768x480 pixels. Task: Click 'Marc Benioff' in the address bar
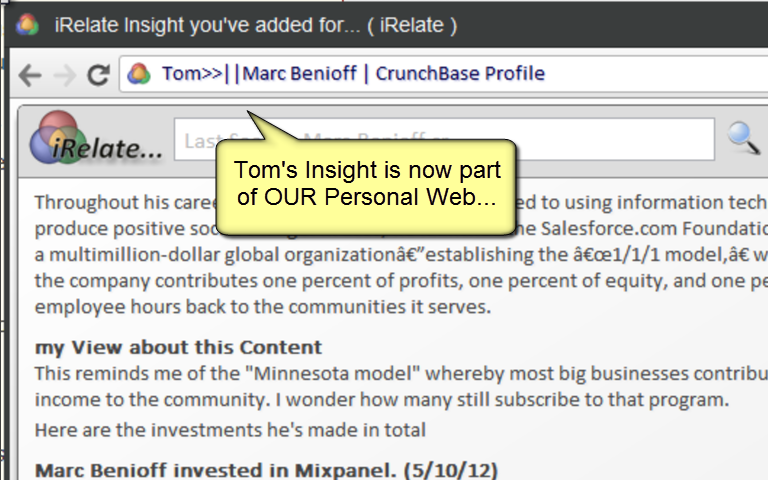pyautogui.click(x=299, y=73)
